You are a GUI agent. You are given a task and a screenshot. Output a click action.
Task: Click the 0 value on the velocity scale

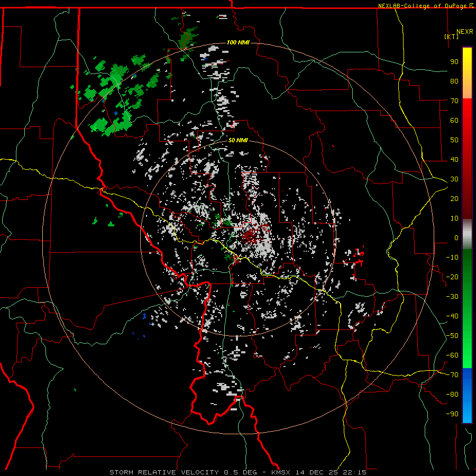pos(456,237)
